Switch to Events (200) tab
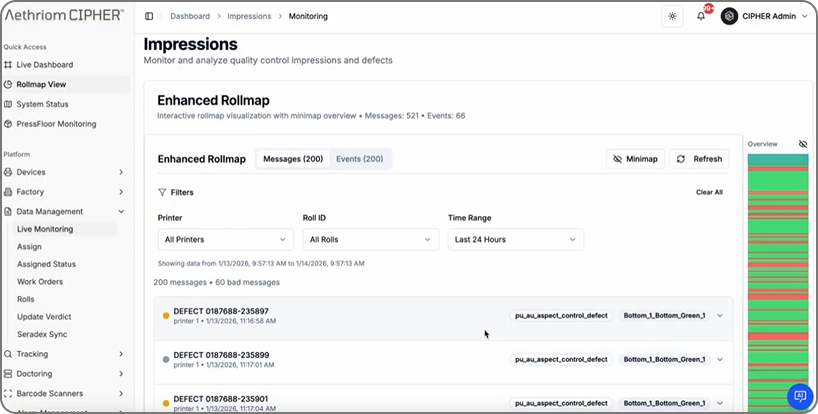The height and width of the screenshot is (414, 818). [x=359, y=159]
